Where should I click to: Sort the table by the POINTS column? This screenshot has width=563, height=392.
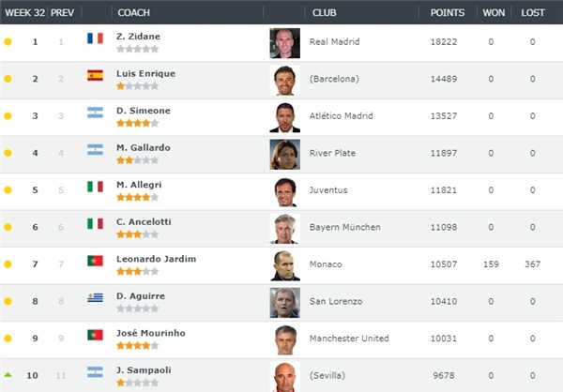[448, 12]
